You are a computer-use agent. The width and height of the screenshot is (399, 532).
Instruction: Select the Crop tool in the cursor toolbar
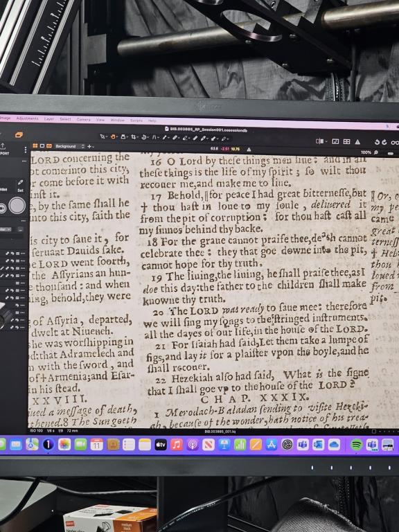134,137
